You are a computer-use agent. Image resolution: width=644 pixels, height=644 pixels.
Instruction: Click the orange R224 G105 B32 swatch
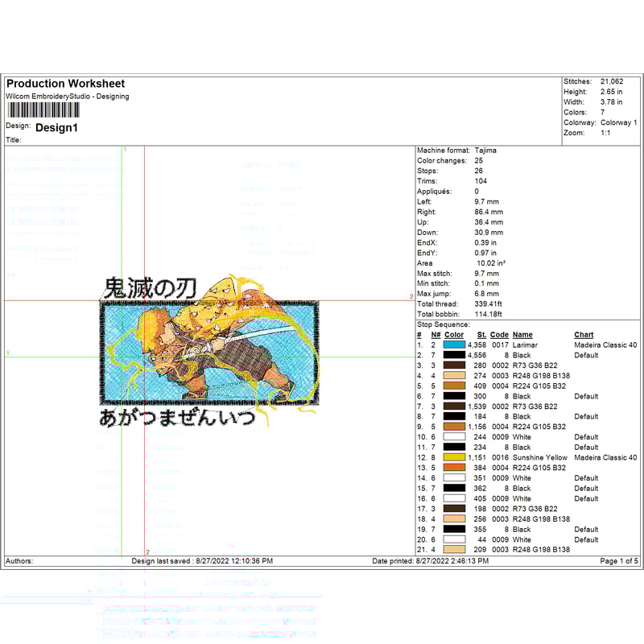(x=454, y=386)
